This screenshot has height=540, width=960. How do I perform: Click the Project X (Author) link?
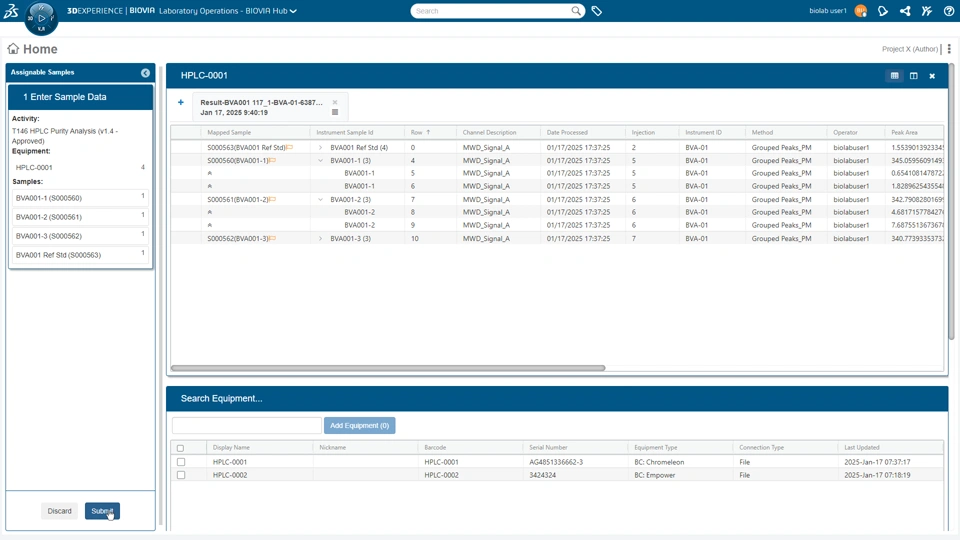point(910,49)
